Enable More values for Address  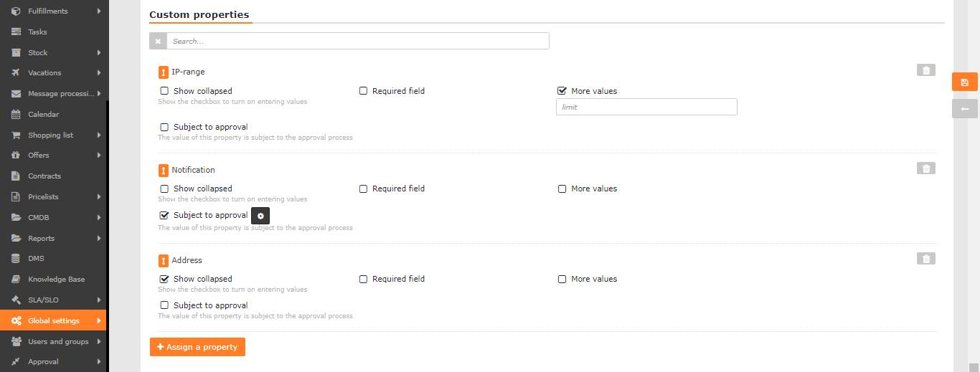coord(562,279)
